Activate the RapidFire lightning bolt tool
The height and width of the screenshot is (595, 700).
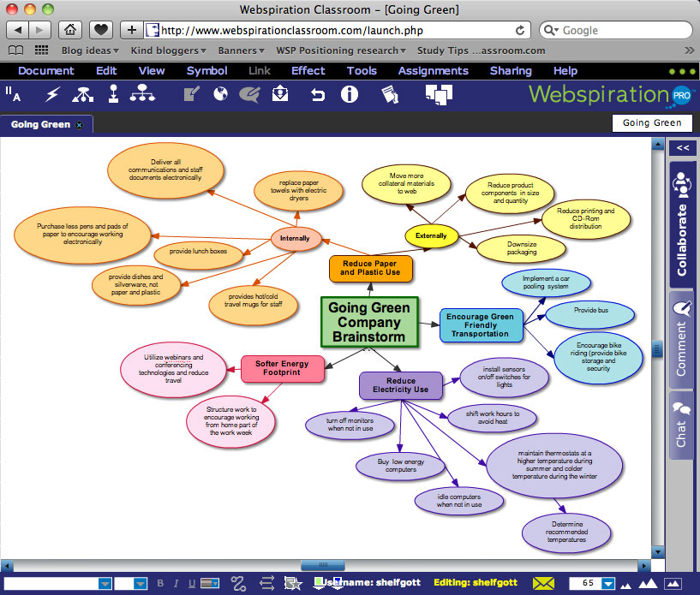(52, 94)
